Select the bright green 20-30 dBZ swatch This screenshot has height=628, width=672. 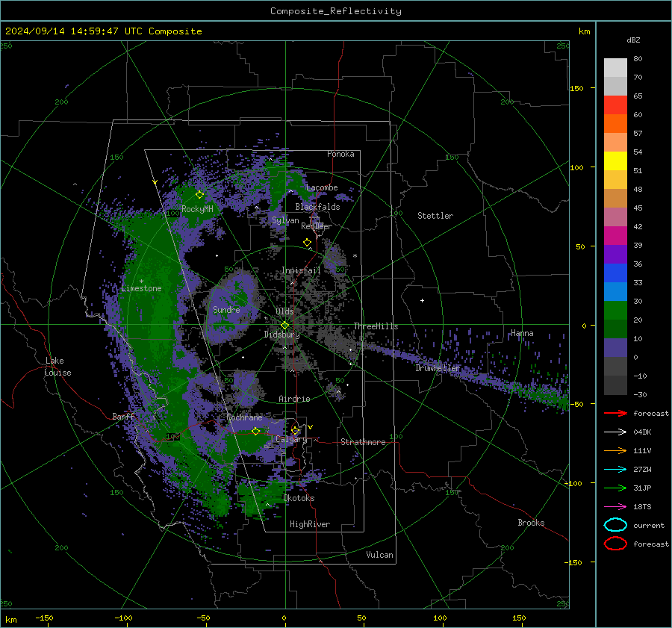(615, 311)
